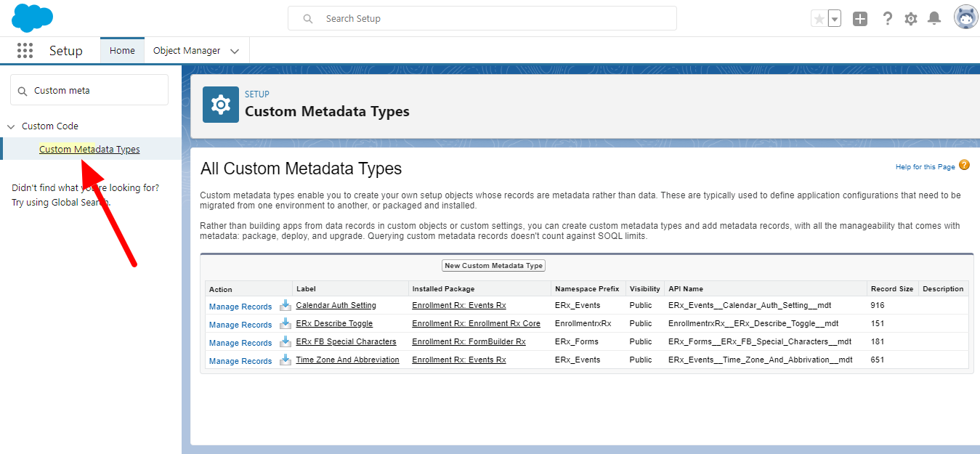The height and width of the screenshot is (454, 980).
Task: Collapse the Custom Code section
Action: pyautogui.click(x=11, y=126)
